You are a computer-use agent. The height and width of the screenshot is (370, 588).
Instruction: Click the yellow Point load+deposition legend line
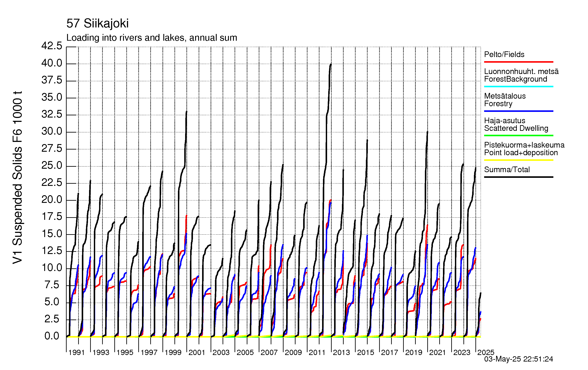pos(518,160)
